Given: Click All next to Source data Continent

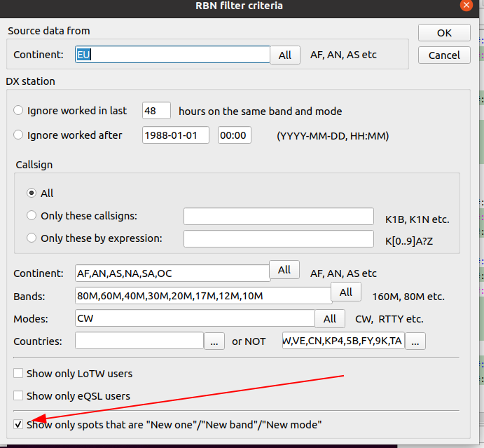Looking at the screenshot, I should [285, 55].
